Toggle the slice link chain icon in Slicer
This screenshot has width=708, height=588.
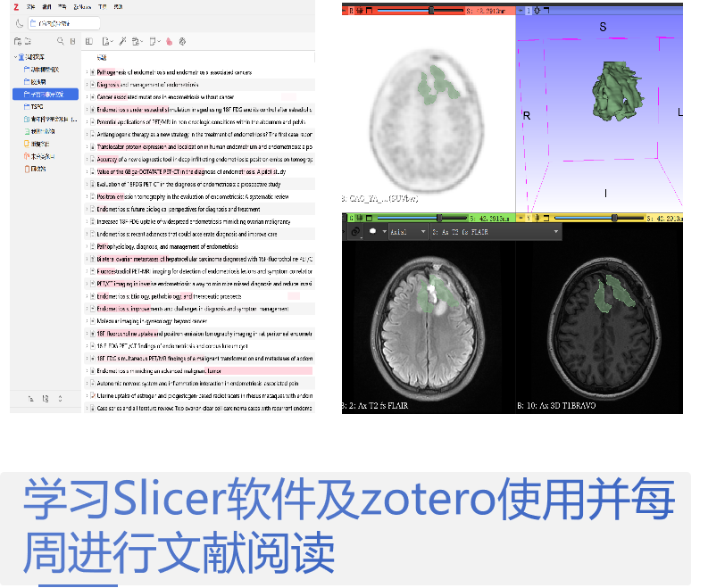coord(355,231)
